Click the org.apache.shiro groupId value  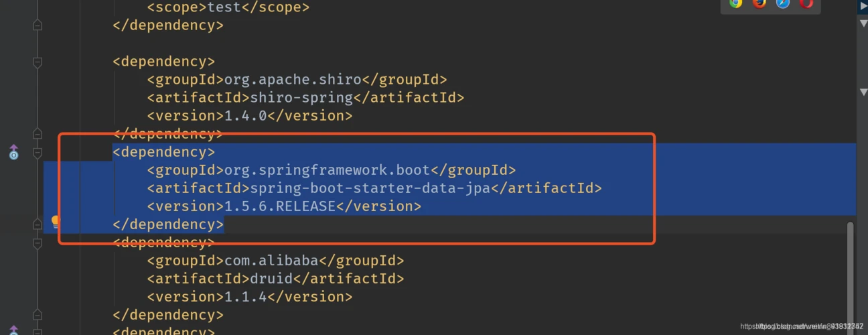(292, 80)
